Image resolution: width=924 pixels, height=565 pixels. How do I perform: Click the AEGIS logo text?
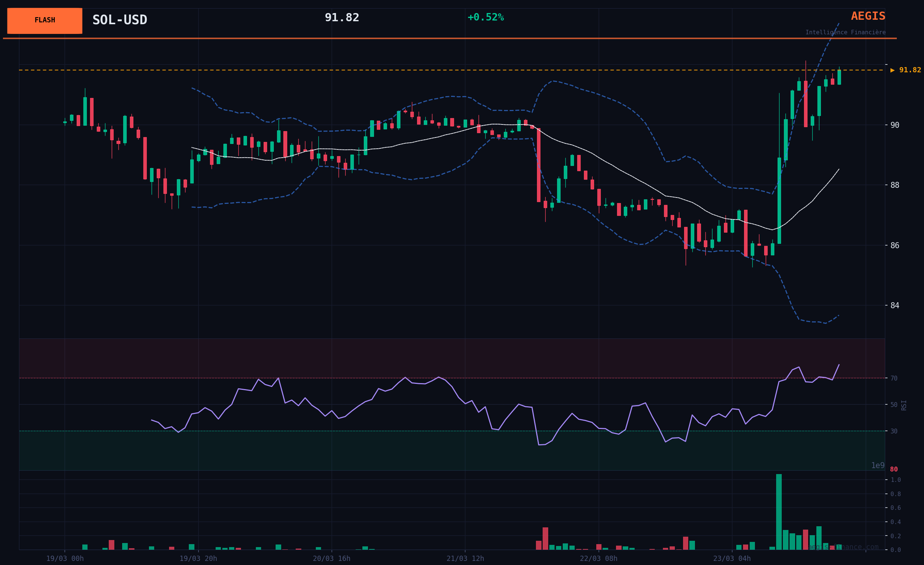tap(868, 16)
